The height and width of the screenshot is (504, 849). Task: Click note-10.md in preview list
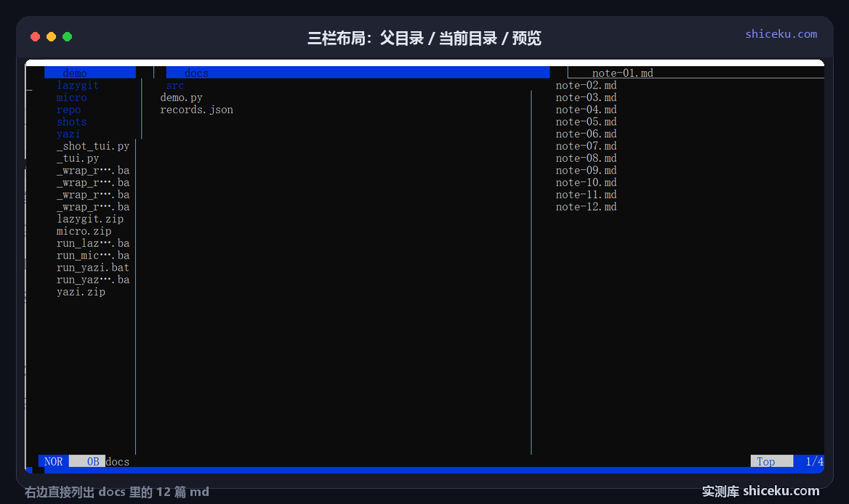pos(586,183)
